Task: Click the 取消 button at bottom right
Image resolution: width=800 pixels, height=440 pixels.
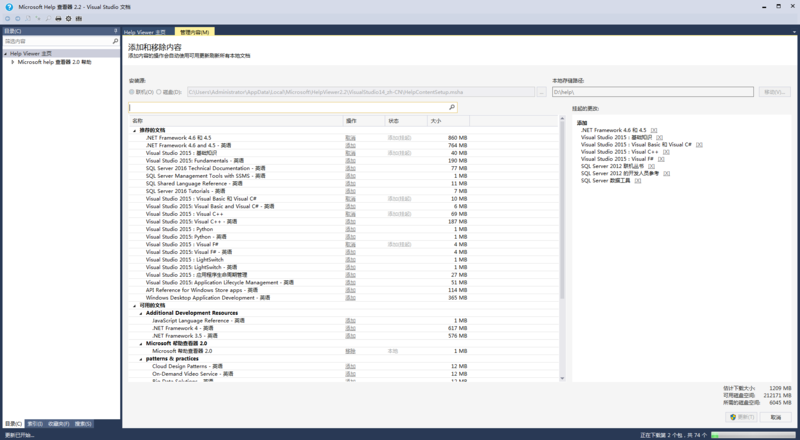Action: point(775,417)
